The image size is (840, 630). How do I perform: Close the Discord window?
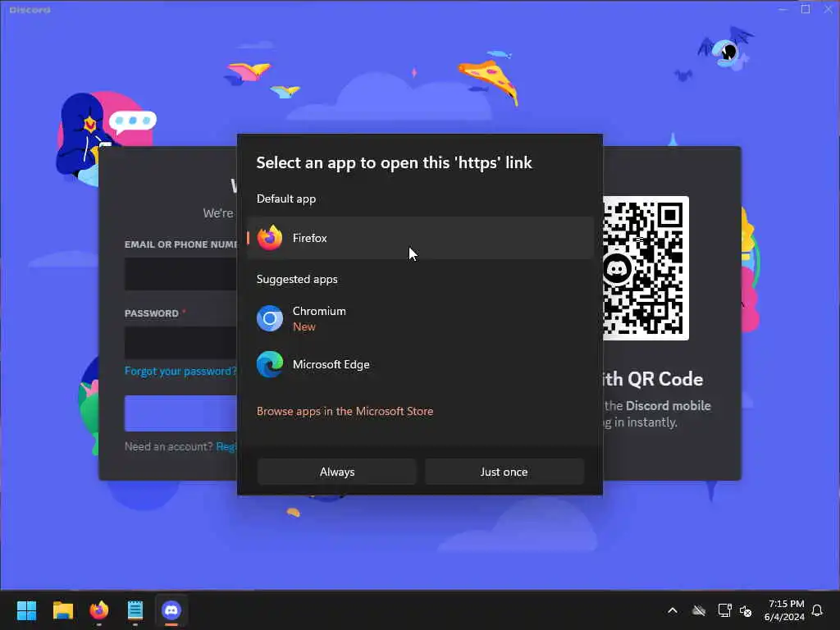828,9
